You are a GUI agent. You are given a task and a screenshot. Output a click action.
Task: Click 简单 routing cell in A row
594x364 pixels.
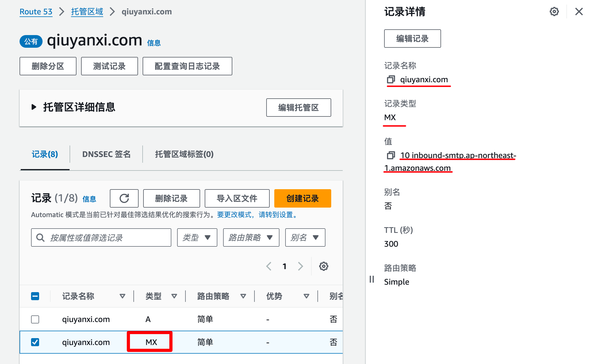coord(205,319)
